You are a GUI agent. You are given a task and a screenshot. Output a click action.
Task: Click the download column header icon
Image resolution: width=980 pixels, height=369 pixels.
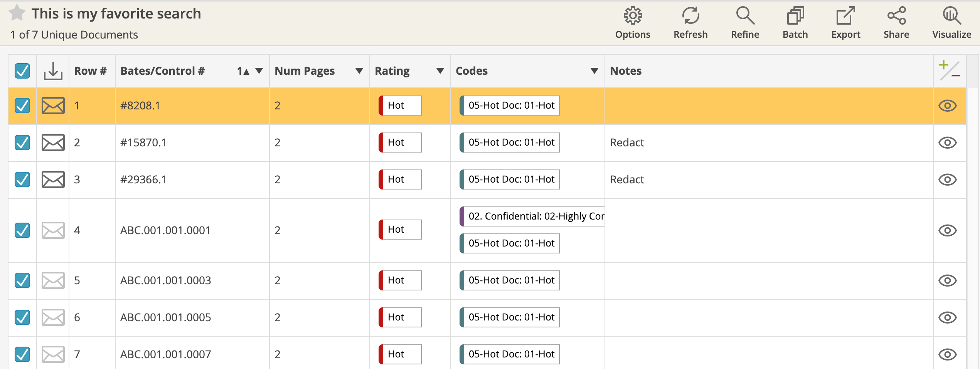52,70
